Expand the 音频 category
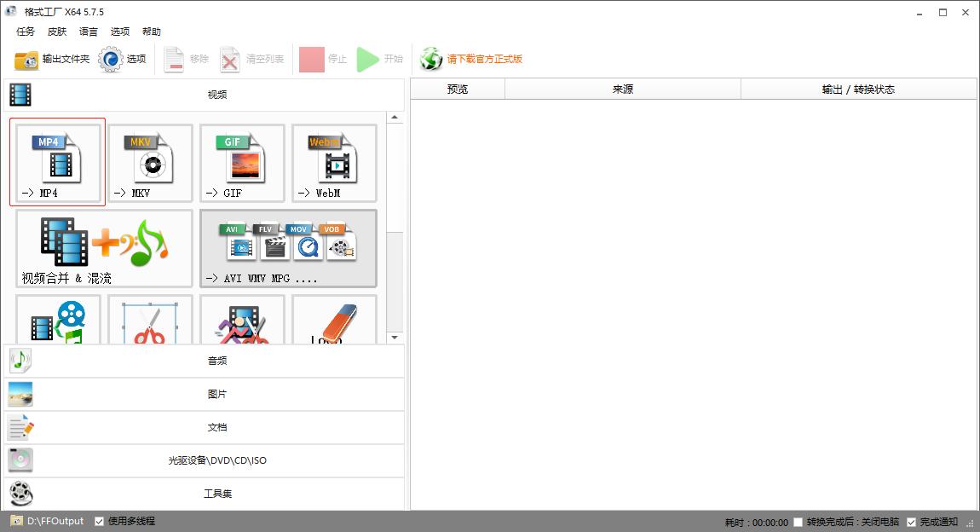The height and width of the screenshot is (532, 980). 217,361
